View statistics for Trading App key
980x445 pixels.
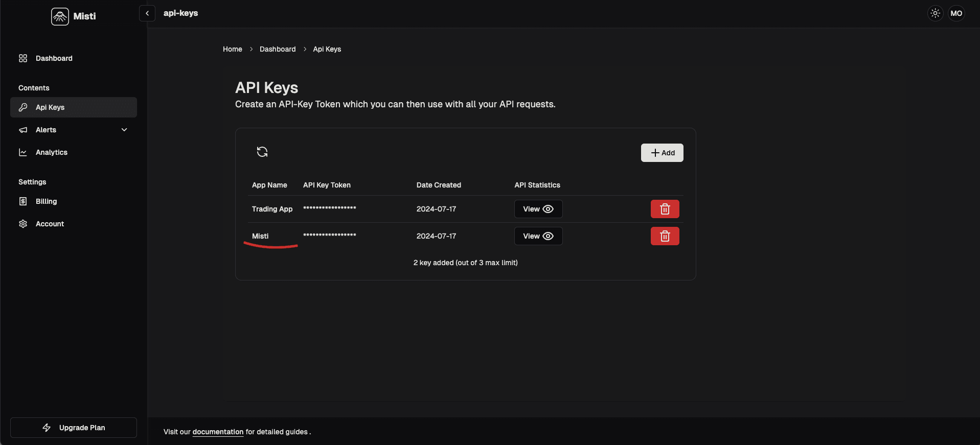538,209
